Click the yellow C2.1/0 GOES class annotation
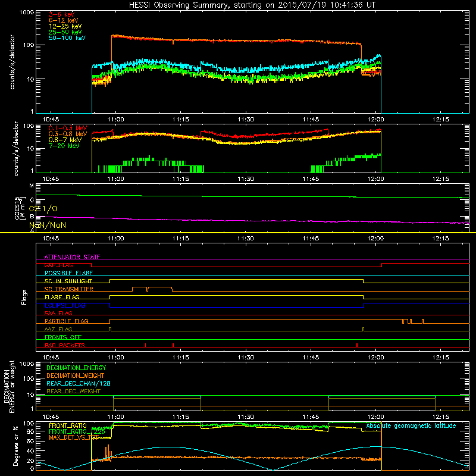The width and height of the screenshot is (476, 476). pyautogui.click(x=43, y=209)
